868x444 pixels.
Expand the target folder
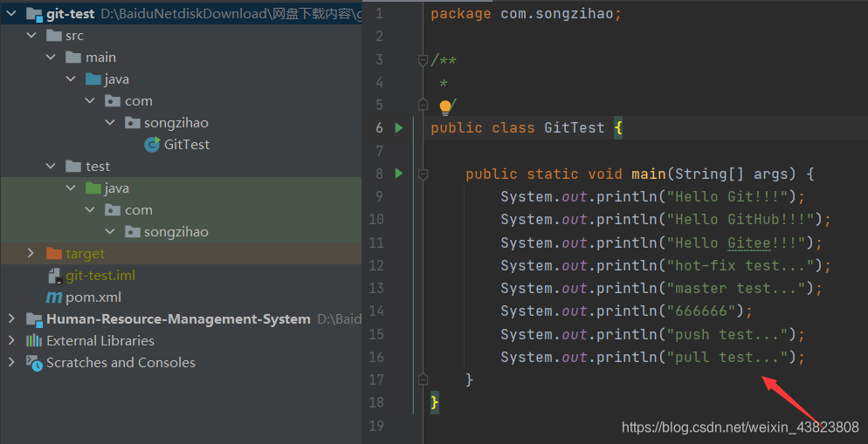[x=31, y=254]
